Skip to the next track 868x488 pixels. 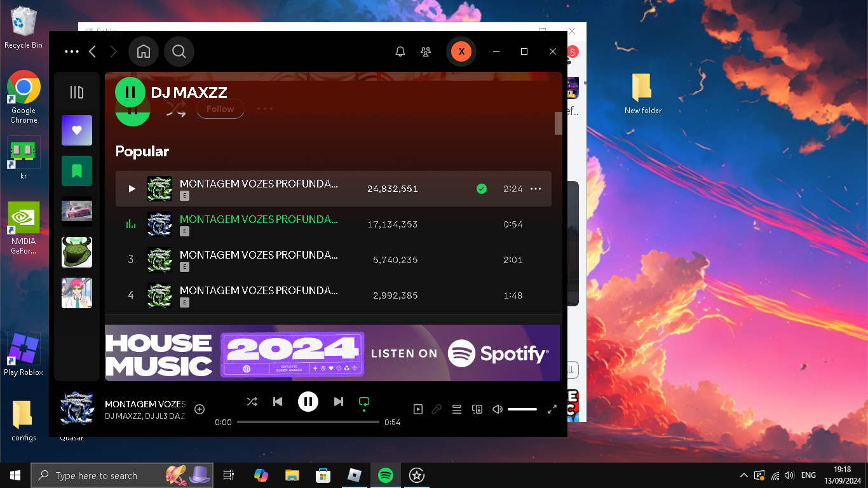coord(339,402)
